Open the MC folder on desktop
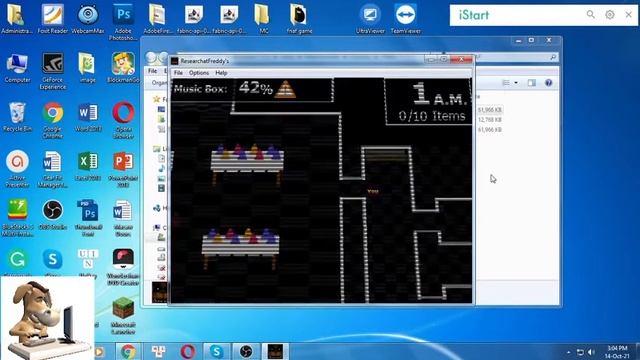This screenshot has width=640, height=360. 263,19
